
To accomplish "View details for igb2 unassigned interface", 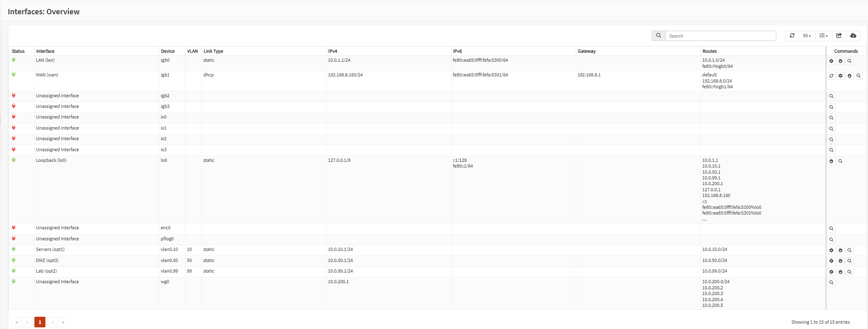I will [831, 96].
